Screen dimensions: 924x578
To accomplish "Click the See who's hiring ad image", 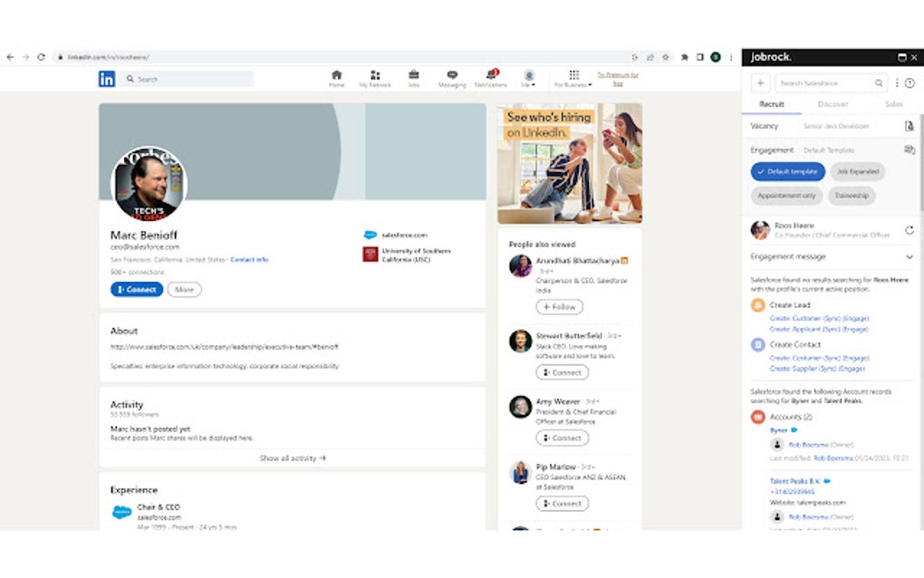I will click(x=570, y=164).
